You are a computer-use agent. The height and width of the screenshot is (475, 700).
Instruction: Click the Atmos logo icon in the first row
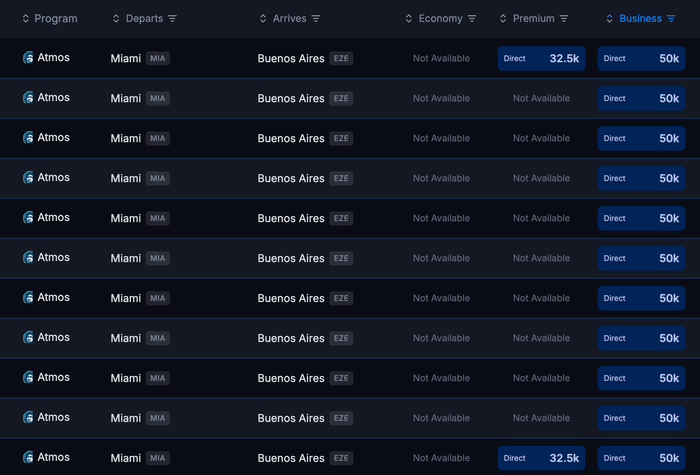point(28,58)
